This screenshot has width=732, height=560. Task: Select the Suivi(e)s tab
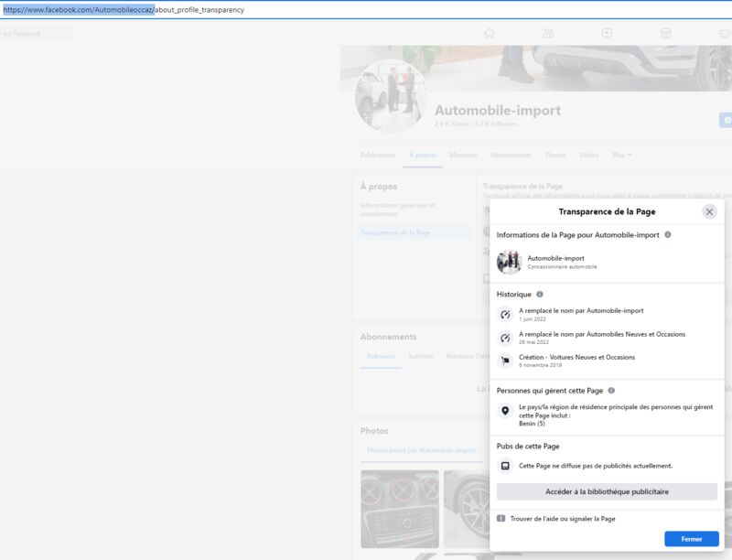[420, 356]
